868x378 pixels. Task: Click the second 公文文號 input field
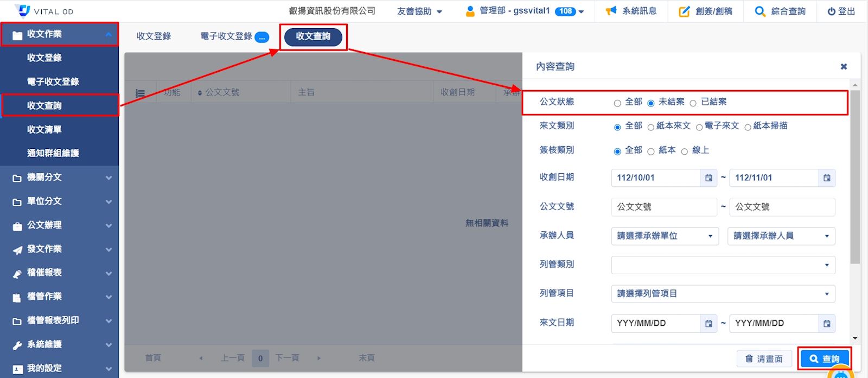pyautogui.click(x=782, y=207)
